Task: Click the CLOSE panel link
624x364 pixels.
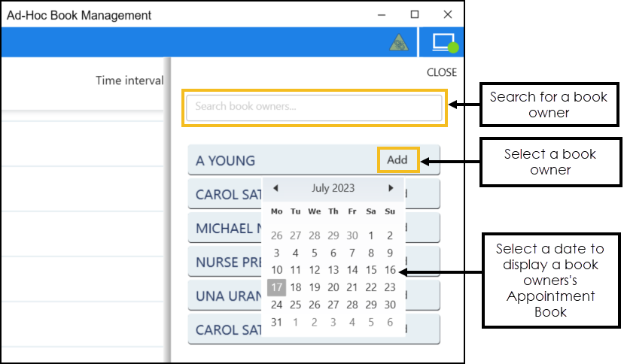Action: pos(441,72)
